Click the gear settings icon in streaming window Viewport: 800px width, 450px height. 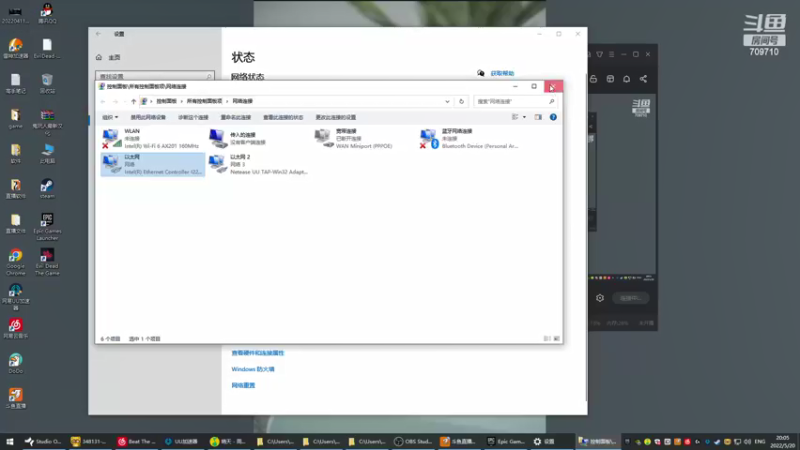point(600,298)
